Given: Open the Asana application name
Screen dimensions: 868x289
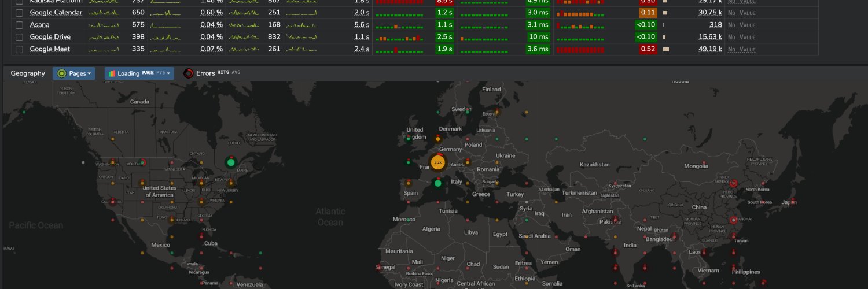Looking at the screenshot, I should [x=40, y=25].
